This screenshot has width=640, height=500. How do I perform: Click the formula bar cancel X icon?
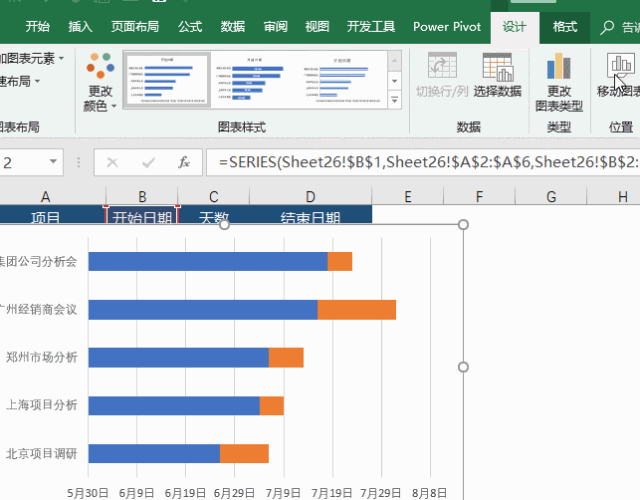coord(112,162)
